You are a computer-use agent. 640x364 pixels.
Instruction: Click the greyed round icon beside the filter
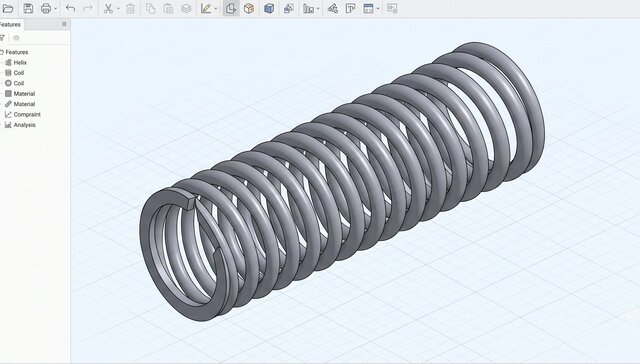(x=16, y=38)
